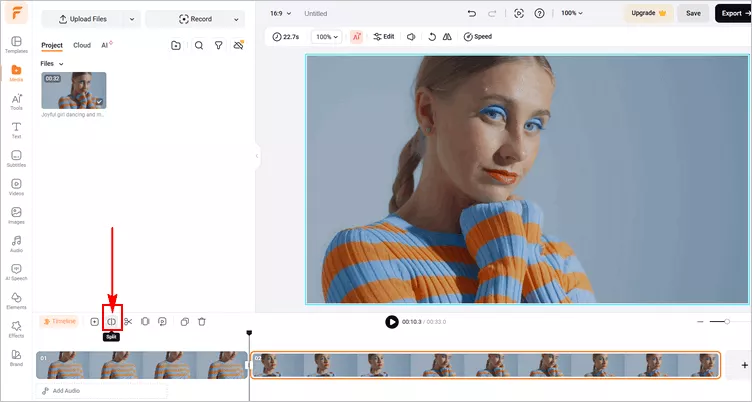Viewport: 752px width, 402px height.
Task: Click the timeline zoom out minus
Action: point(700,321)
